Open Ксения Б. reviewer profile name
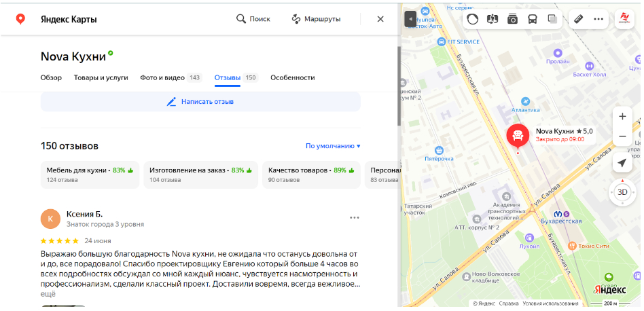 coord(85,214)
